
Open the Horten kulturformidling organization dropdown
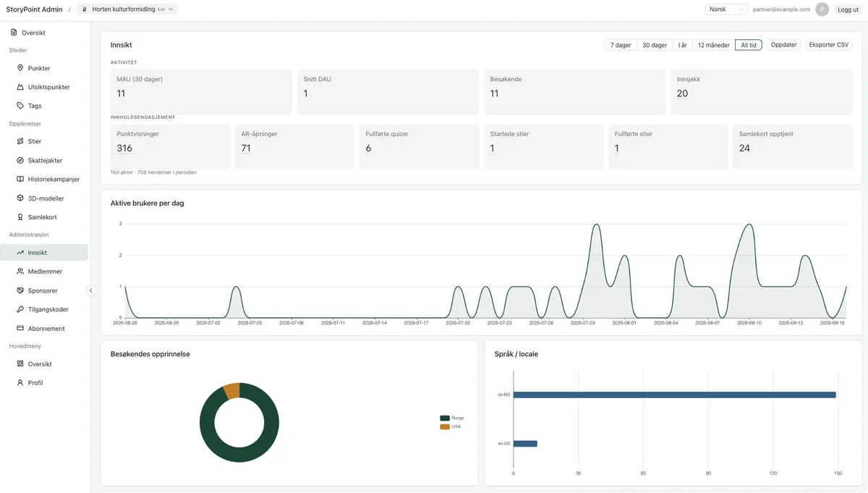pyautogui.click(x=127, y=9)
